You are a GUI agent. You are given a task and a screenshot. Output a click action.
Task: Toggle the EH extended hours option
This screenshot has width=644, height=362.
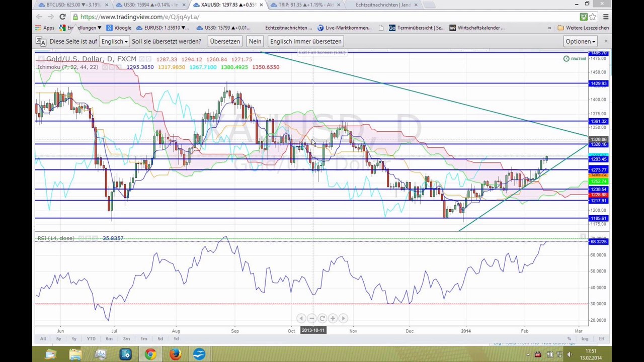[x=601, y=339]
